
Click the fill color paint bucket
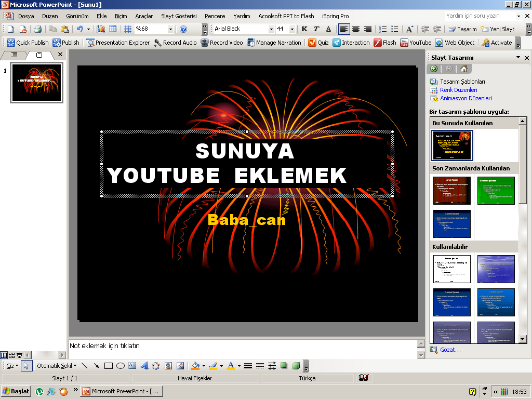(195, 366)
